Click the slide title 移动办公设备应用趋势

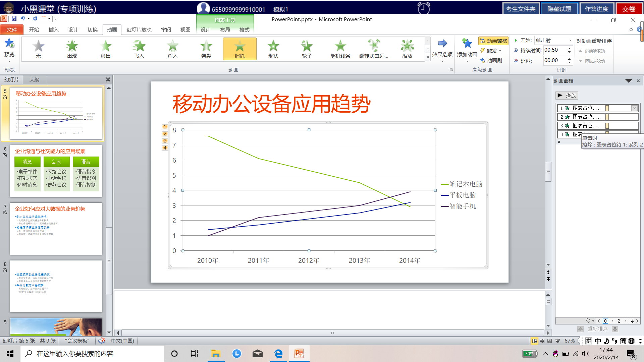click(271, 104)
